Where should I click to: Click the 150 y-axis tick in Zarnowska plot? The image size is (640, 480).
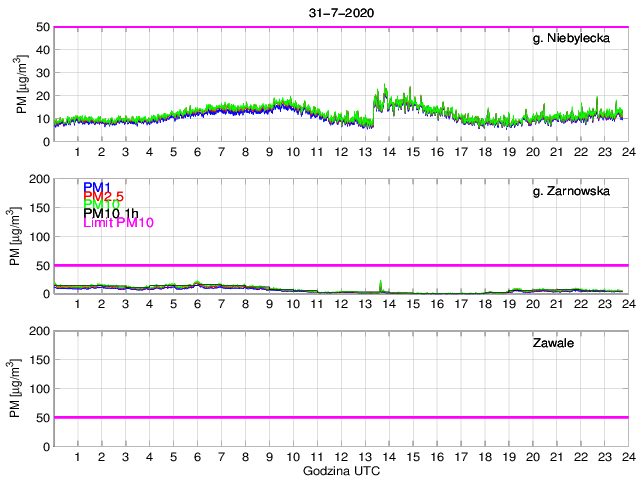pyautogui.click(x=38, y=208)
